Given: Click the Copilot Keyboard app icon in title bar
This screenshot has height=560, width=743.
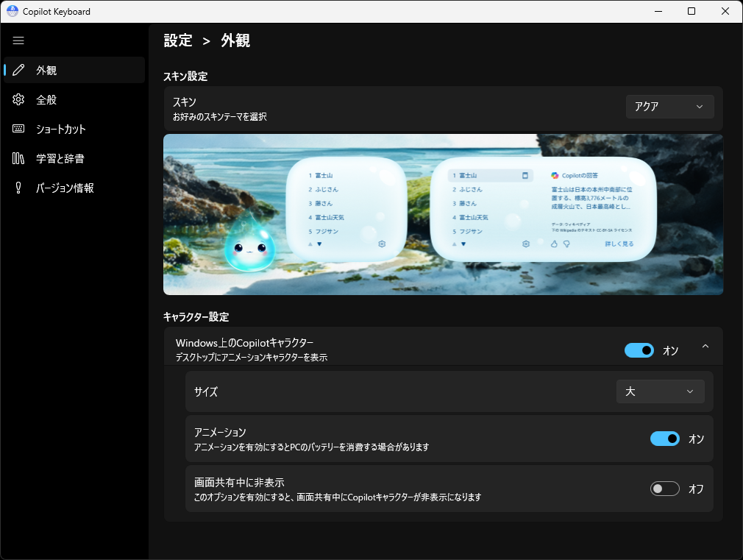Looking at the screenshot, I should point(13,11).
